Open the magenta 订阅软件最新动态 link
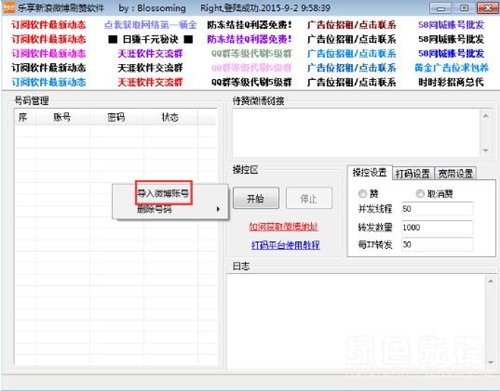 tap(49, 54)
